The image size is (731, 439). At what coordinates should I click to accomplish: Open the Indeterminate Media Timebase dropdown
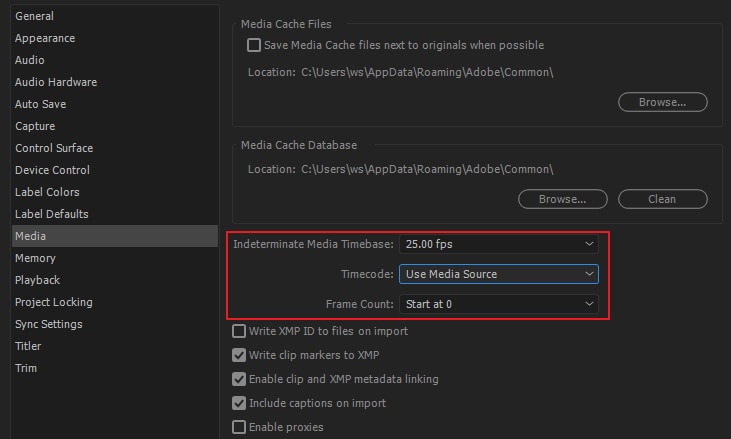(x=498, y=244)
